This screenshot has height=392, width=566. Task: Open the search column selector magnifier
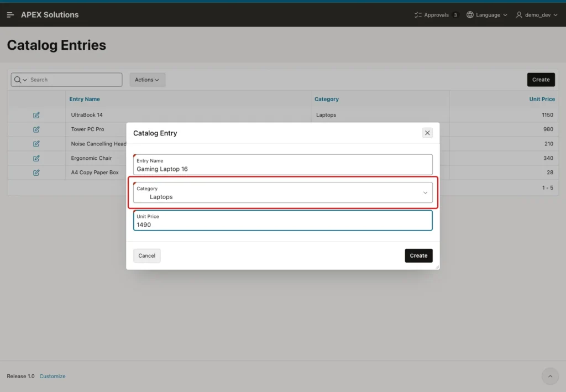coord(20,80)
